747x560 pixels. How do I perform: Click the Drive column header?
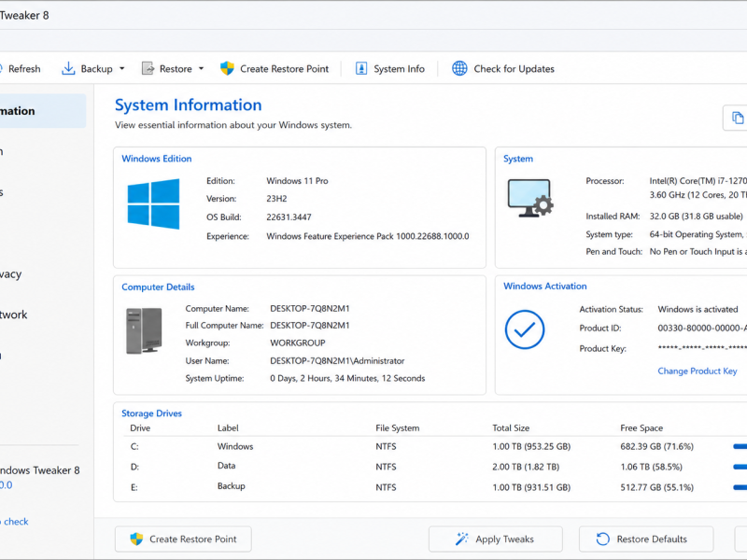click(140, 428)
